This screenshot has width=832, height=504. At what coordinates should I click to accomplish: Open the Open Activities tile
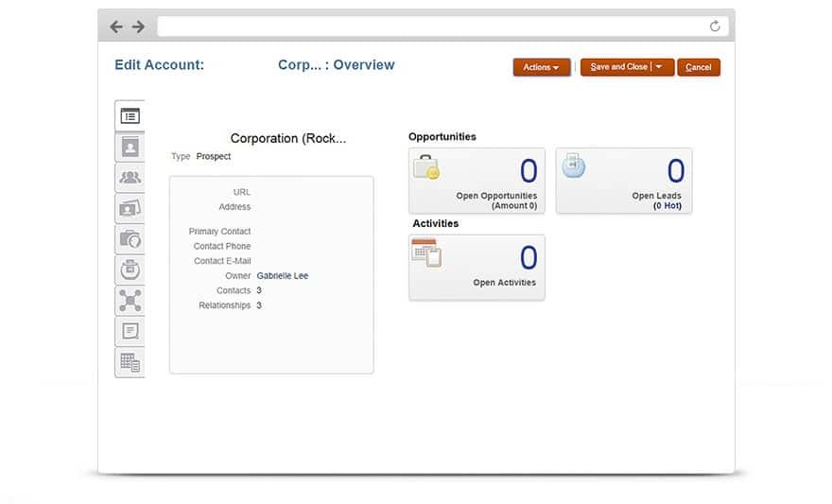tap(477, 268)
